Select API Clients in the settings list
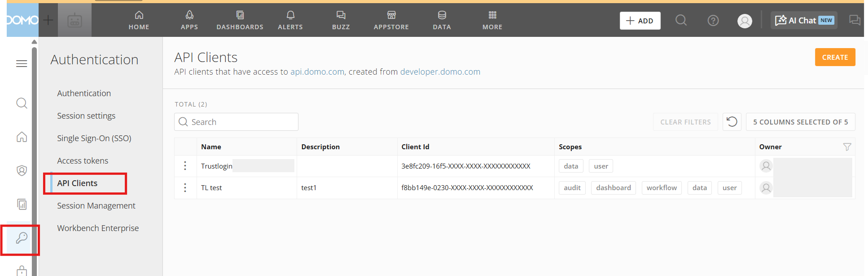868x276 pixels. pos(77,183)
